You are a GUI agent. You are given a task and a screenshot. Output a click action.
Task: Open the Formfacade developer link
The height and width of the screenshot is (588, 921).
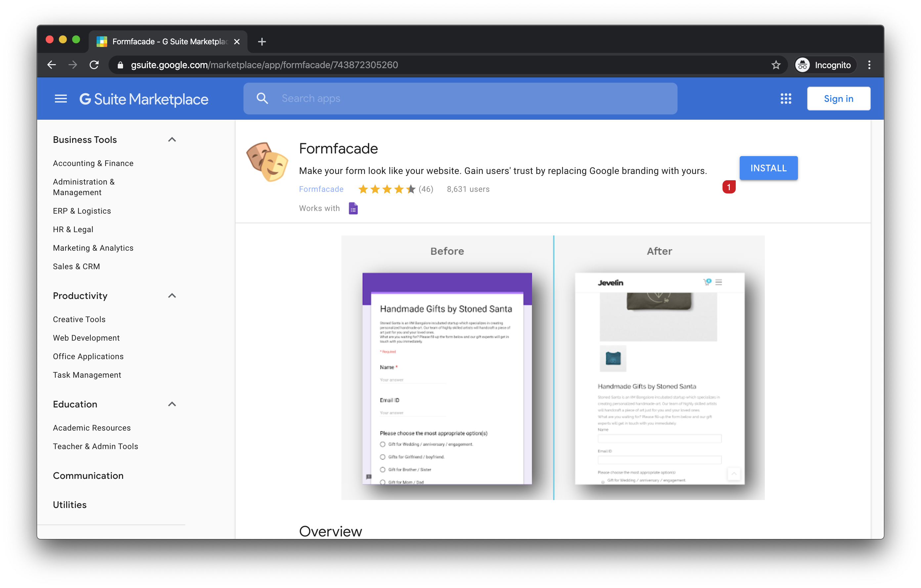point(321,189)
